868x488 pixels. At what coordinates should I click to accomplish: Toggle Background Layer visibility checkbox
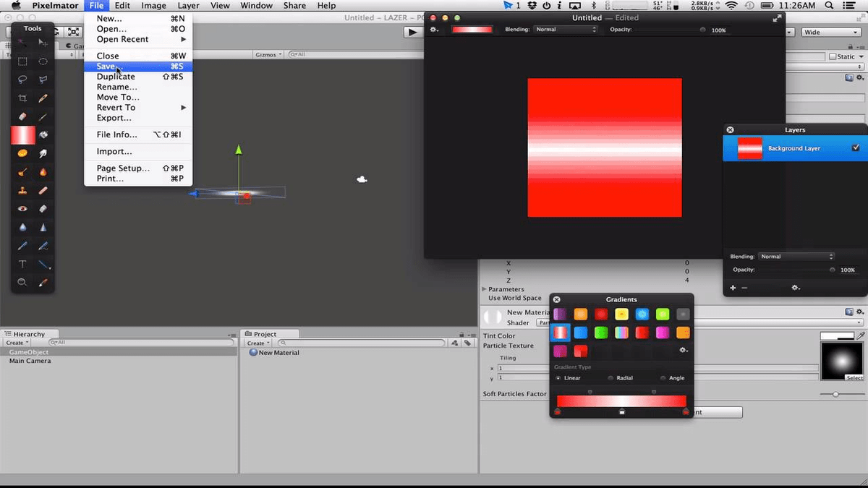tap(856, 147)
